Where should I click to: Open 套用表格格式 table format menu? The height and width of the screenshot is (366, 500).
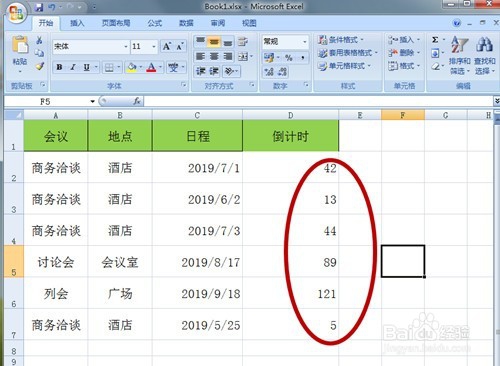348,53
